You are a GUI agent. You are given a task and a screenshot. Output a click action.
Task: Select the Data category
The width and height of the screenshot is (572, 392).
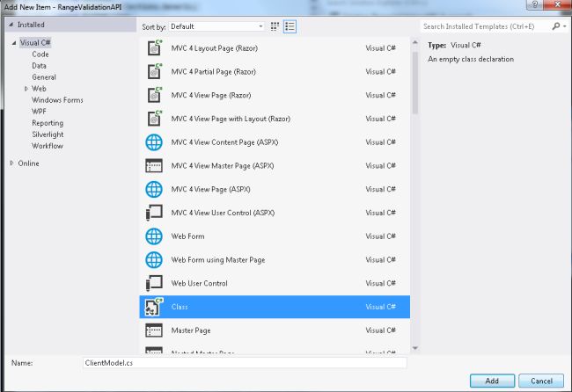39,66
